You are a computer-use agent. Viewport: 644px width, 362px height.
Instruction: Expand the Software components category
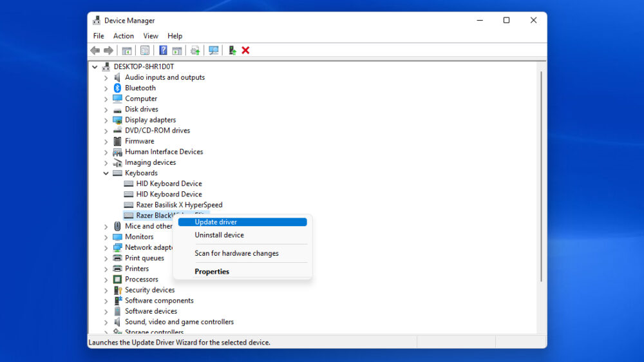coord(106,301)
